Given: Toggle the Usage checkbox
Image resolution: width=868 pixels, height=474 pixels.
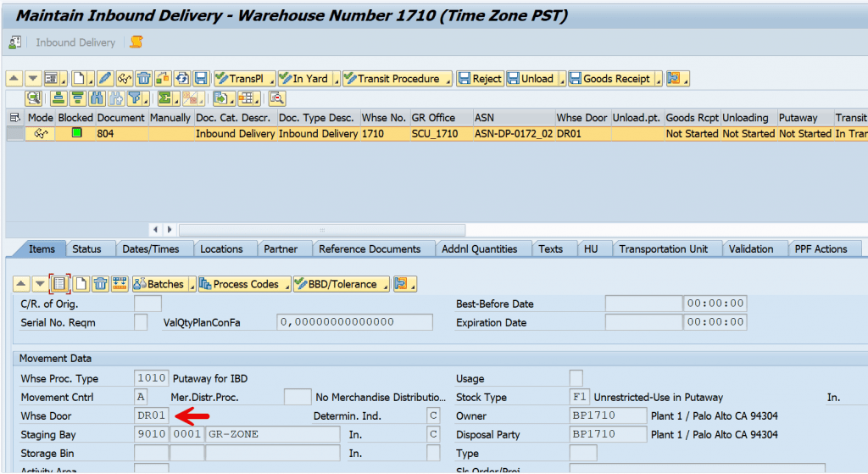Looking at the screenshot, I should 576,378.
